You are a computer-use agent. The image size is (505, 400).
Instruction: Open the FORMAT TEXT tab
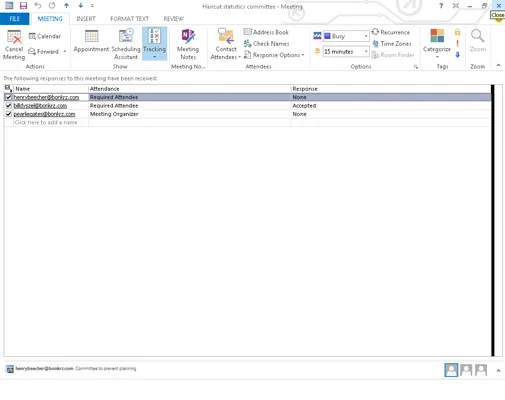coord(129,19)
